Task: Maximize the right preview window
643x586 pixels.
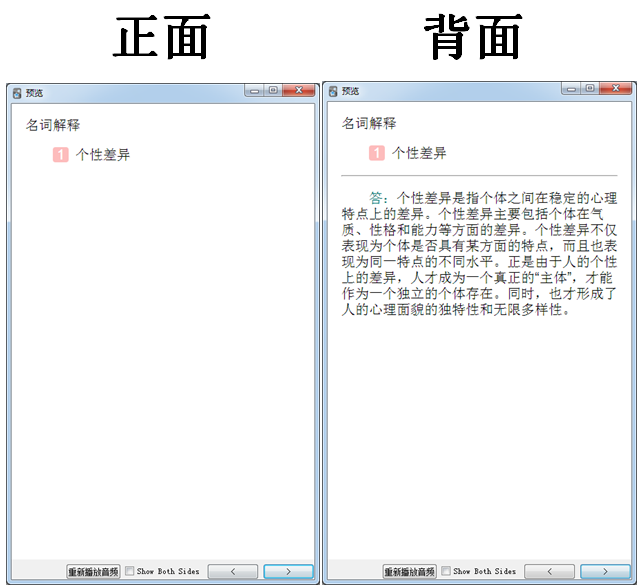Action: point(590,89)
